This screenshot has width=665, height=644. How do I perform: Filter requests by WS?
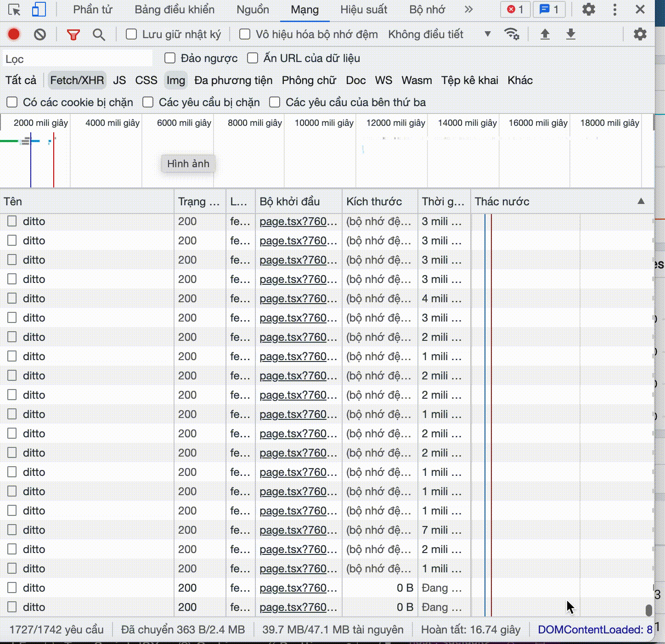pos(383,80)
